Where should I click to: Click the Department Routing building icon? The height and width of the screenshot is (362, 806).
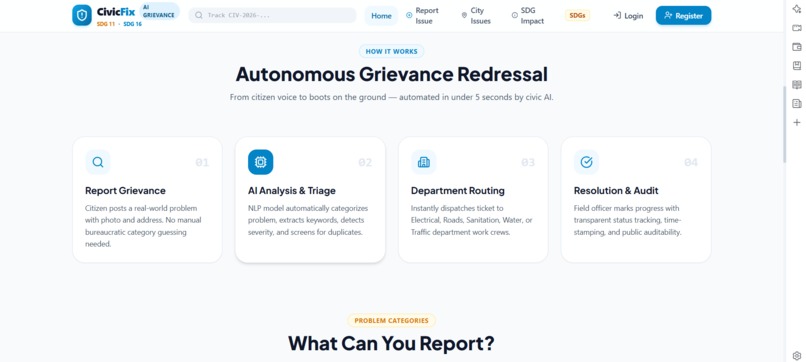(x=424, y=162)
